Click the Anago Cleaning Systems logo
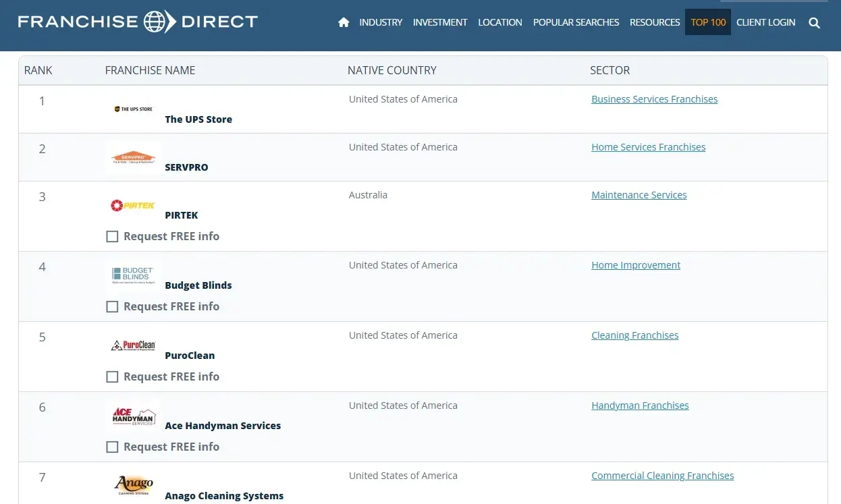Viewport: 841px width, 504px height. [x=133, y=485]
